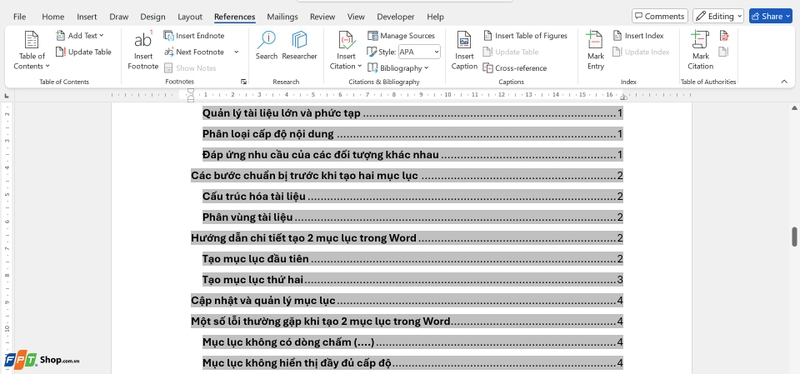Click entry 'Mục lục không có dòng chấm (....)'
The height and width of the screenshot is (374, 800).
click(288, 342)
